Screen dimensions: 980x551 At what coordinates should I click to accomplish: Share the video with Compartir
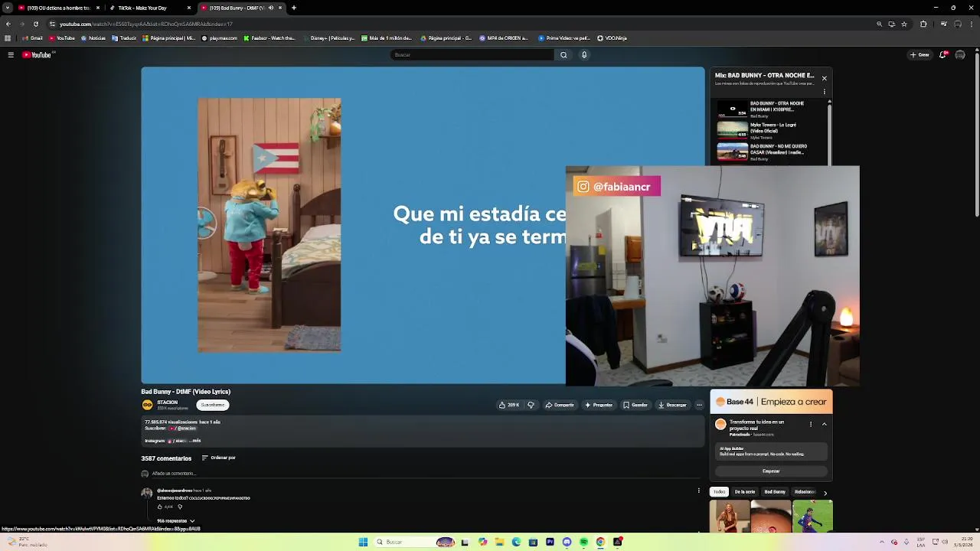coord(560,405)
